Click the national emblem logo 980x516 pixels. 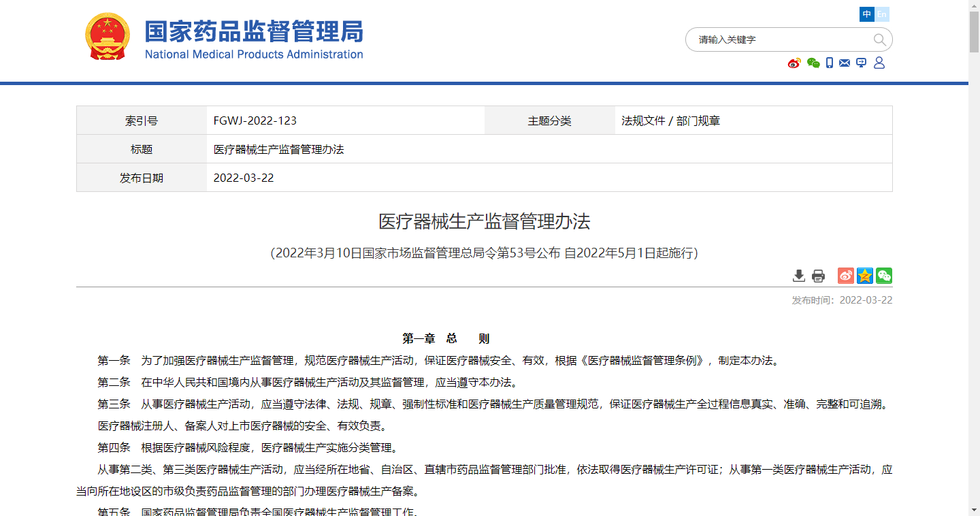(x=107, y=37)
